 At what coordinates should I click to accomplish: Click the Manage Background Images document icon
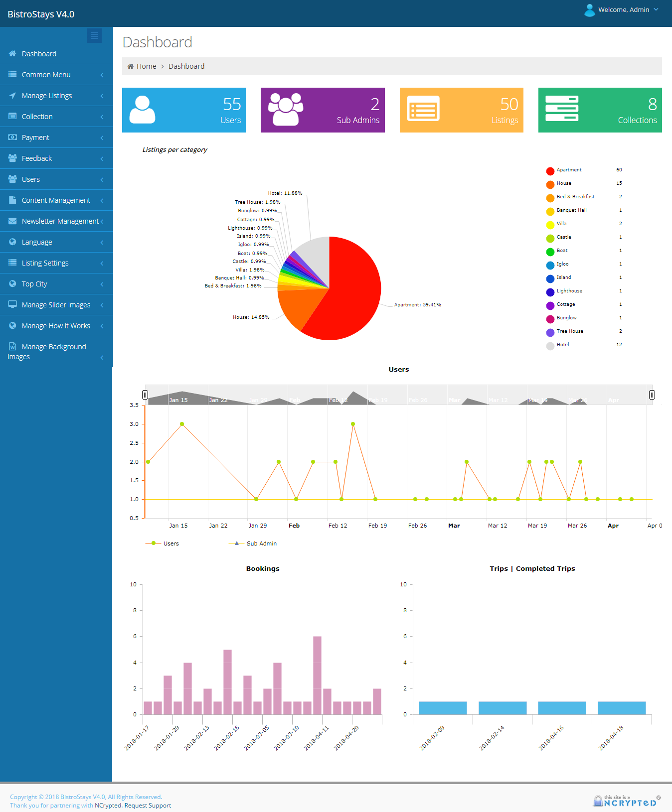(12, 346)
